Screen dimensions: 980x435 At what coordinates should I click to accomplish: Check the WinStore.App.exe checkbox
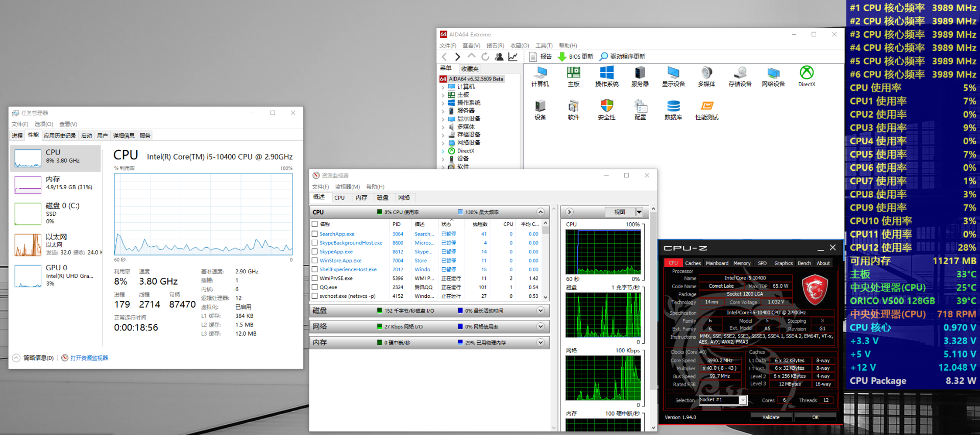tap(314, 261)
